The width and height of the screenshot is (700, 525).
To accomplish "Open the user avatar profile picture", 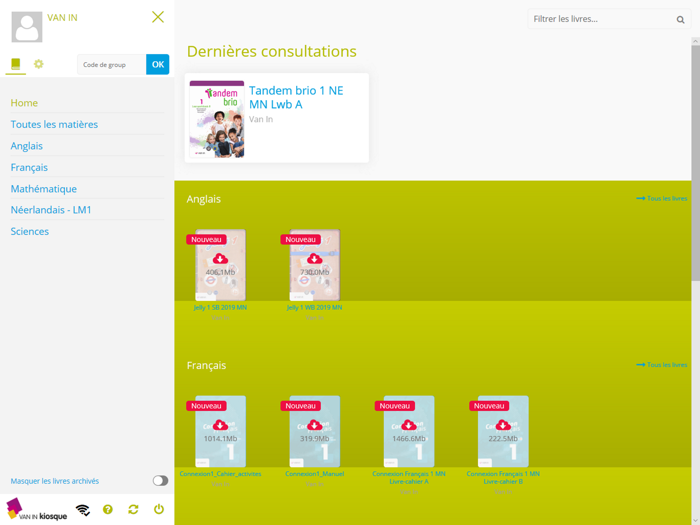I will coord(27,27).
